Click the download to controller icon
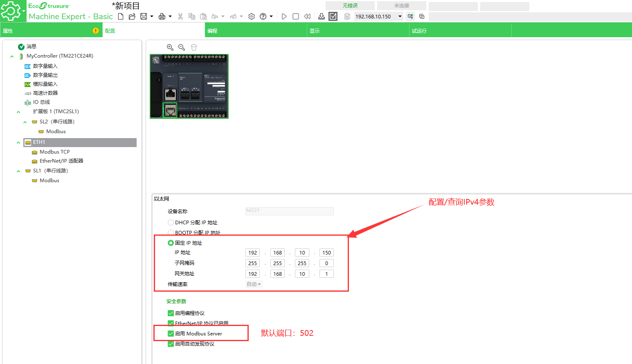Viewport: 632px width, 364px height. [322, 16]
